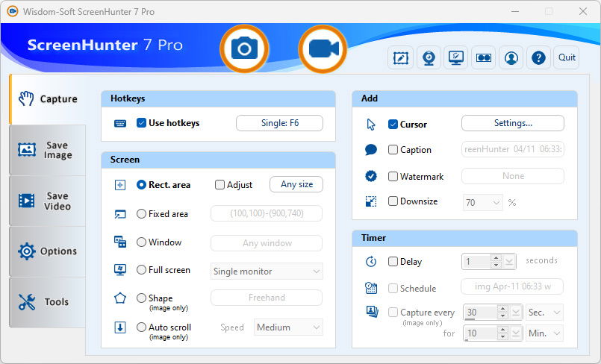The height and width of the screenshot is (364, 601).
Task: Click the Shape pentagon icon
Action: pyautogui.click(x=120, y=298)
